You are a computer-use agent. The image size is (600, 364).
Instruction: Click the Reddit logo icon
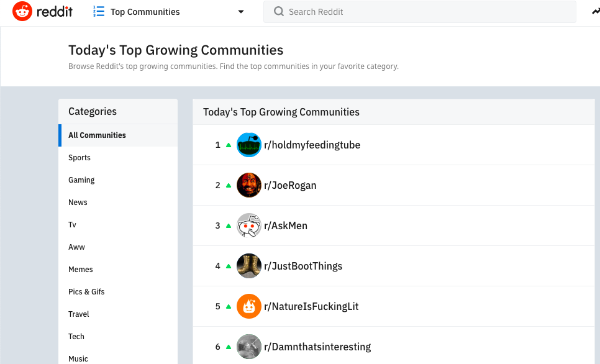point(22,11)
